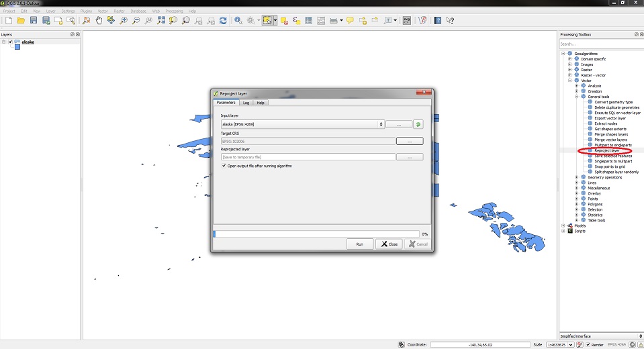
Task: Open the Processing menu
Action: (x=174, y=11)
